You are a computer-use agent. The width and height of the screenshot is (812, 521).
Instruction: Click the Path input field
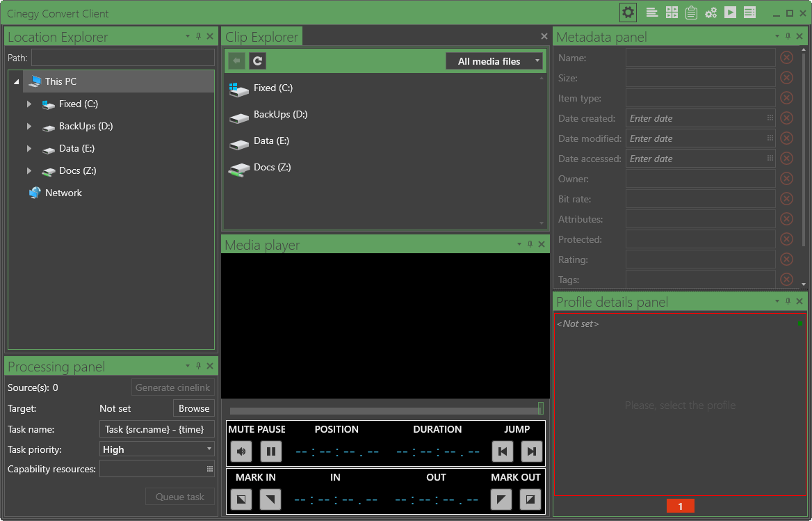tap(123, 58)
